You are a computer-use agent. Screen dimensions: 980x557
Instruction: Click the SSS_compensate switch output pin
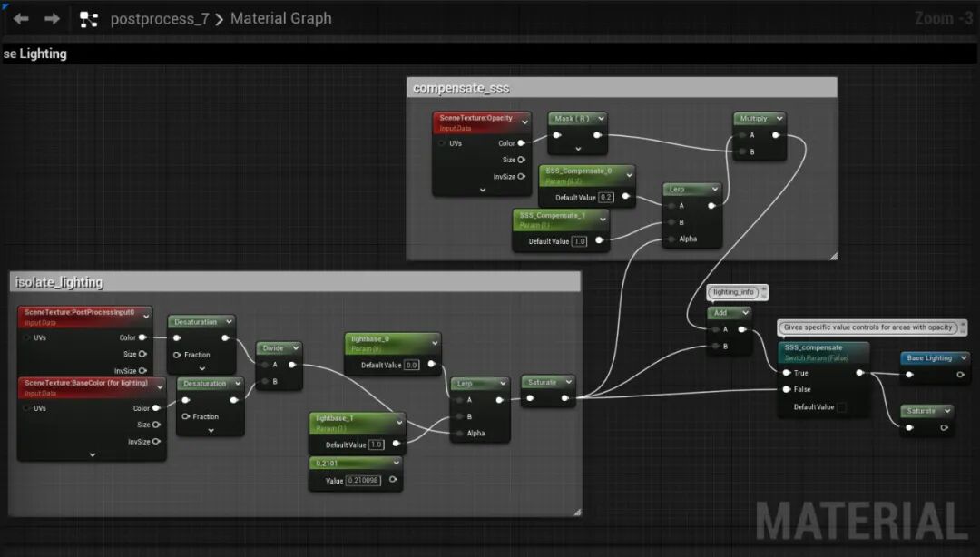pyautogui.click(x=860, y=373)
